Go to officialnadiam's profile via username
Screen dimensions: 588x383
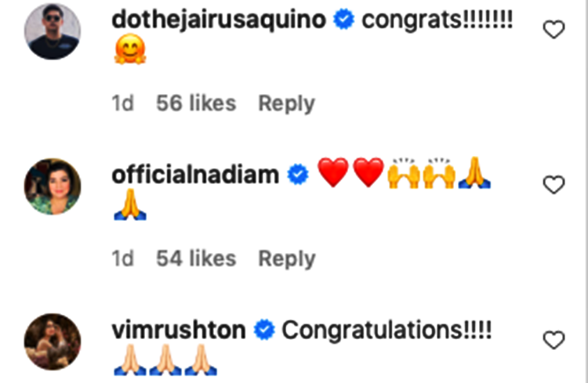click(x=195, y=175)
